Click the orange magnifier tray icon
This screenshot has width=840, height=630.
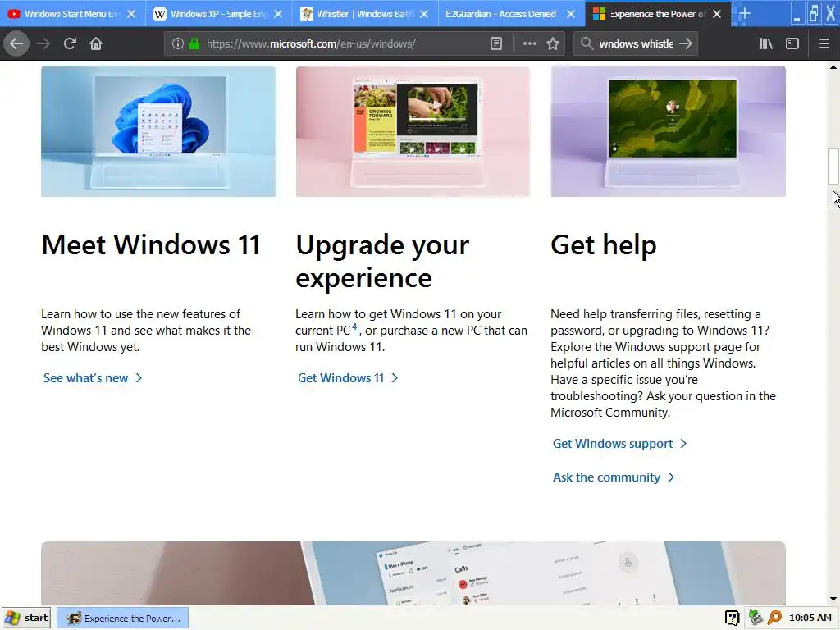tap(774, 619)
